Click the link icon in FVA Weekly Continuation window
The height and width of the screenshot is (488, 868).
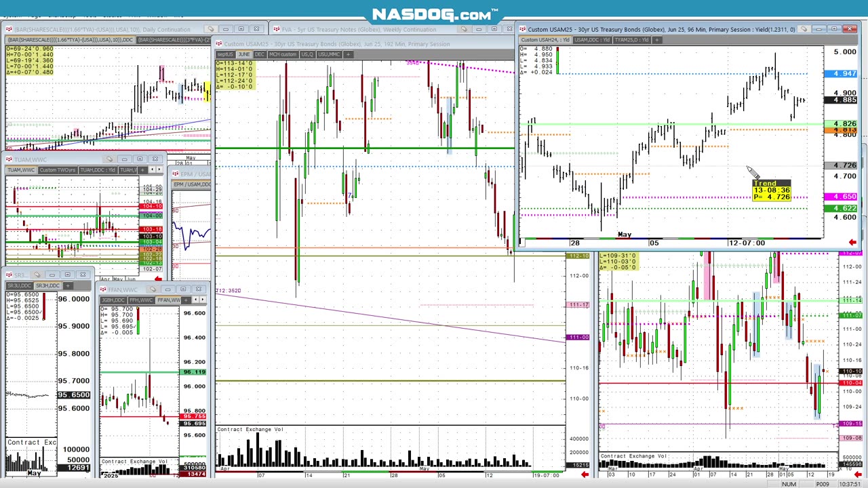click(x=464, y=29)
